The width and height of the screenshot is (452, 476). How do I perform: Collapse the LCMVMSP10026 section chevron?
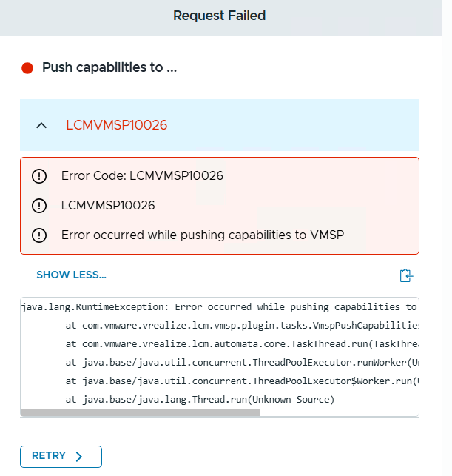point(41,125)
